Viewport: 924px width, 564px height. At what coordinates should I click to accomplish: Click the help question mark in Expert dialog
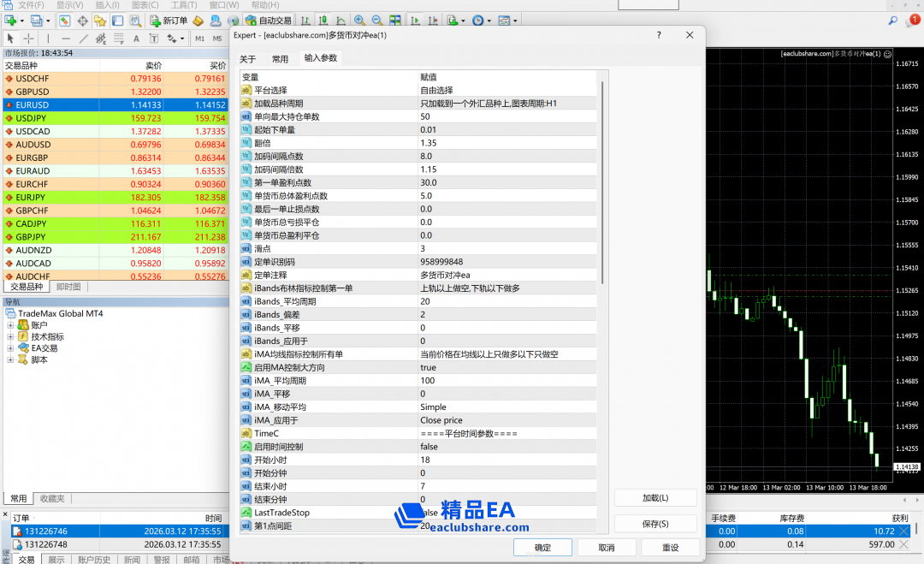pos(658,35)
